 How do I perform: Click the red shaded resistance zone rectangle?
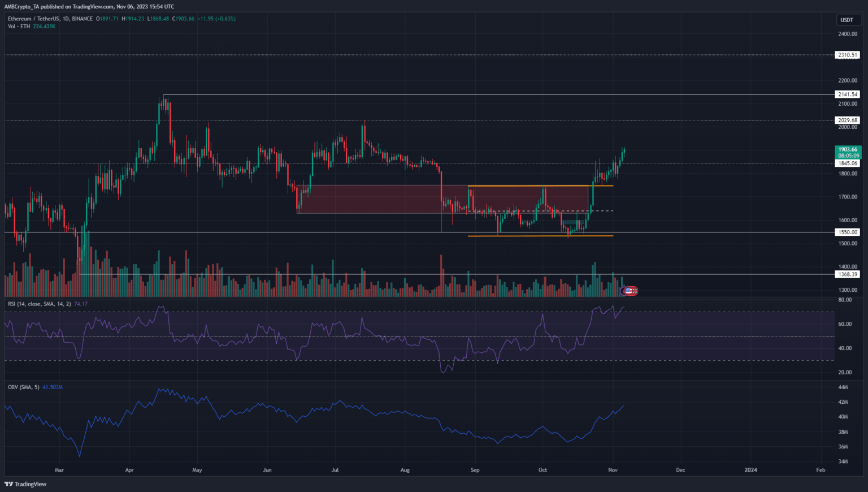367,199
